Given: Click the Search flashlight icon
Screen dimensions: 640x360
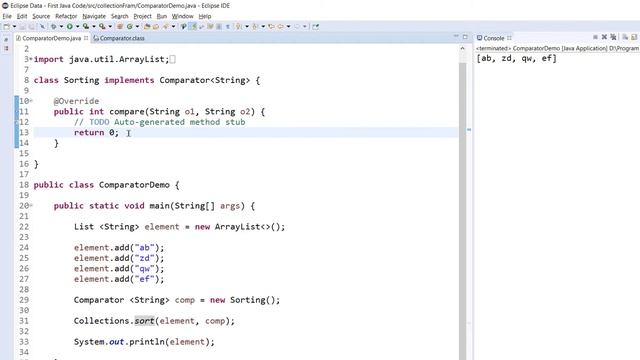Looking at the screenshot, I should pyautogui.click(x=166, y=27).
